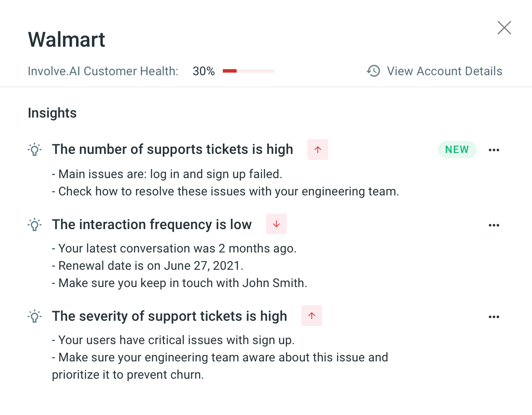This screenshot has height=415, width=532.
Task: Click the Insights section heading
Action: (x=52, y=113)
